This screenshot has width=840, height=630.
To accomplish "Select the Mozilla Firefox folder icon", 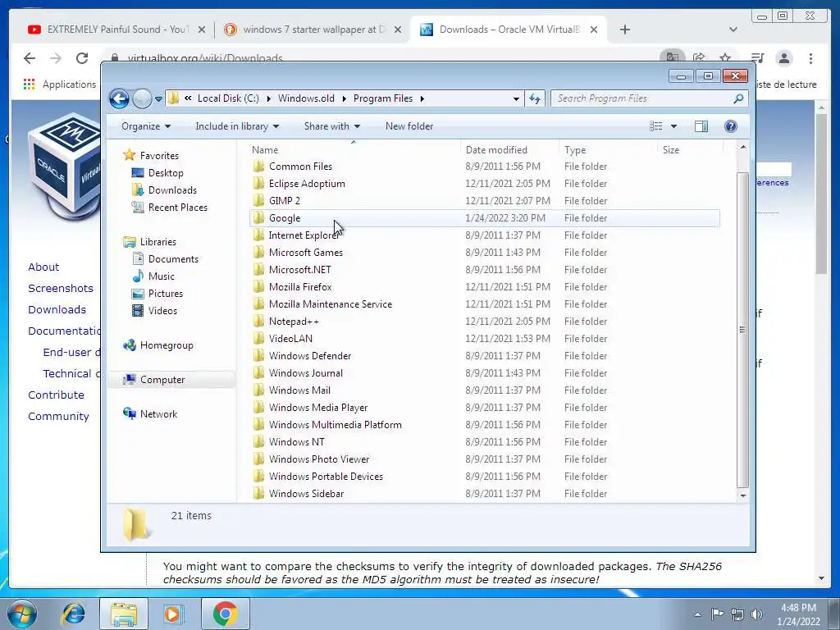I will (x=258, y=287).
